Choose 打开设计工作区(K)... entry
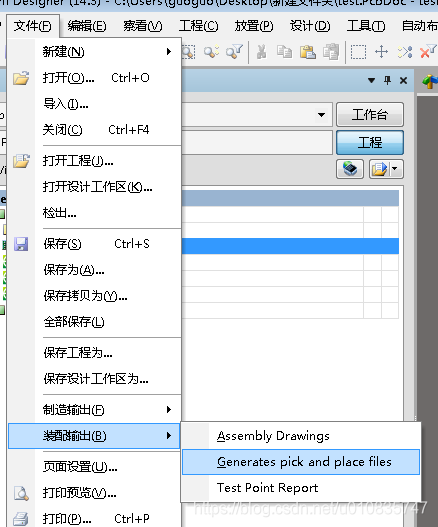Image resolution: width=438 pixels, height=527 pixels. (94, 187)
